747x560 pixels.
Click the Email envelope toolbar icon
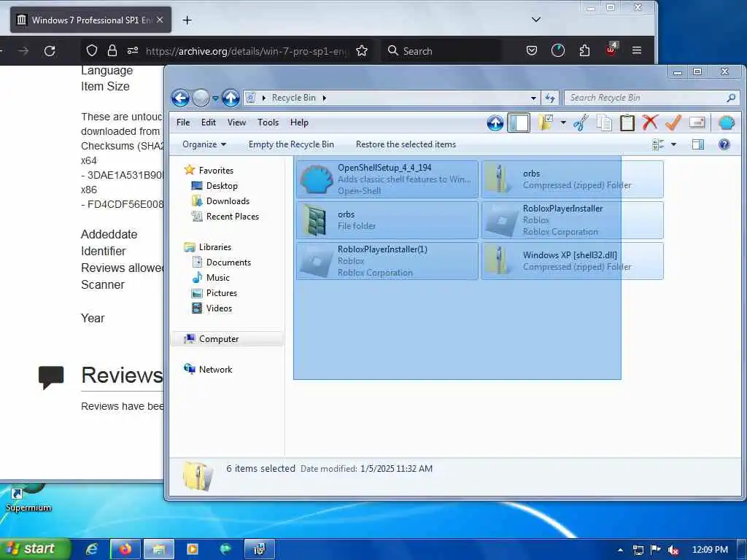point(697,122)
